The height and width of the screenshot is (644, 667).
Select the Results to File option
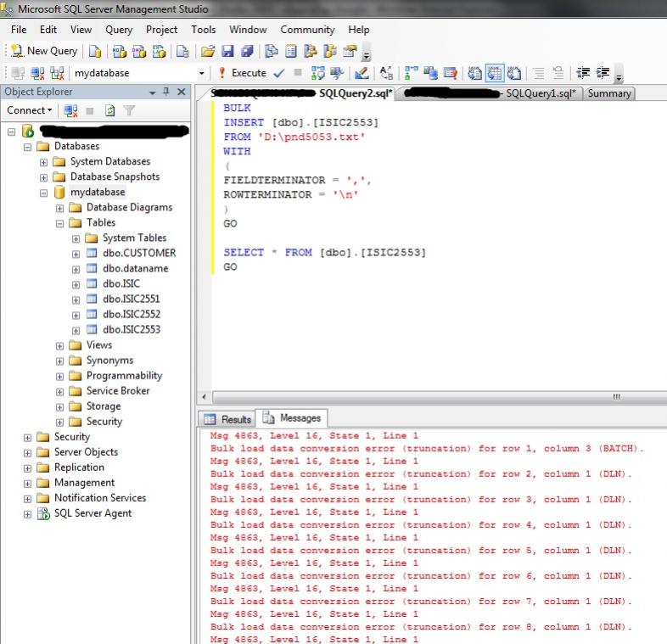click(514, 73)
